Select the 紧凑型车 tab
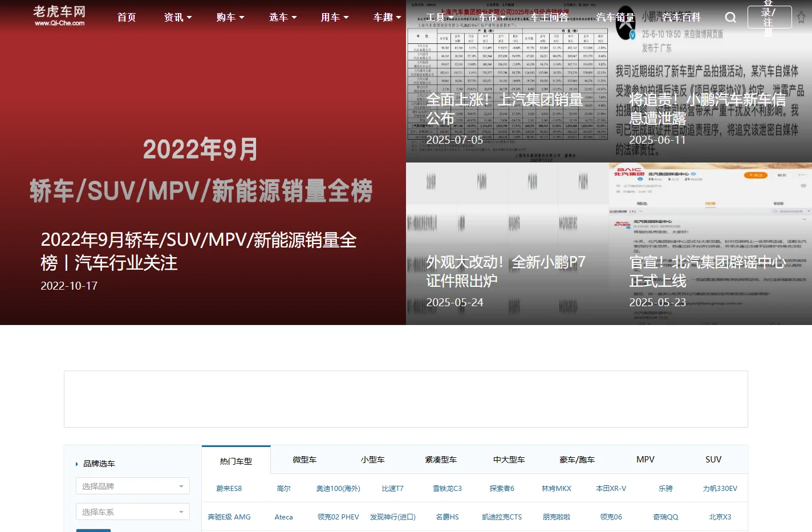Image resolution: width=812 pixels, height=532 pixels. tap(441, 460)
